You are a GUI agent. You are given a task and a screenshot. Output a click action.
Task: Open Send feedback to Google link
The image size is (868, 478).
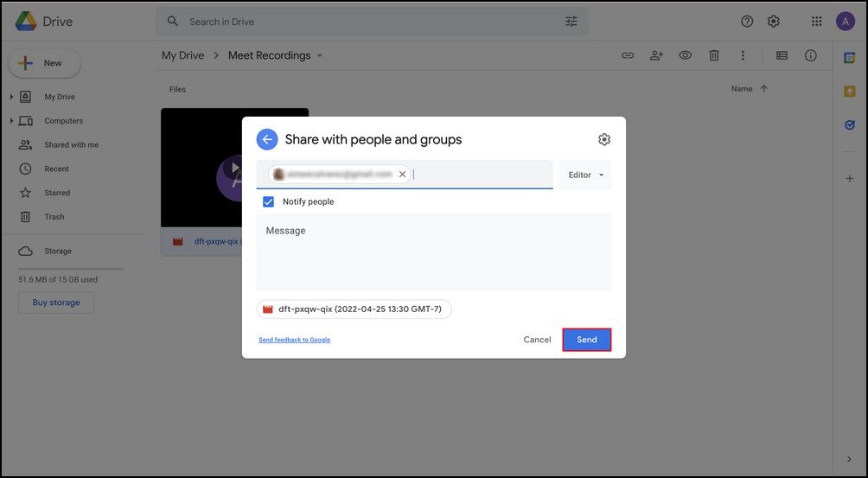(x=295, y=340)
